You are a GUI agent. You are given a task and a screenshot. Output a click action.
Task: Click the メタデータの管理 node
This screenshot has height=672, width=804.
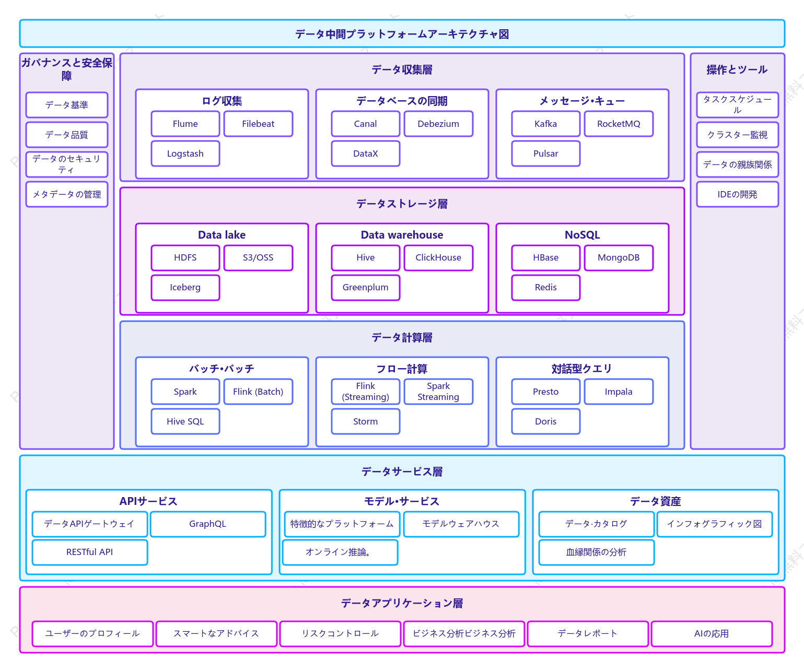67,194
